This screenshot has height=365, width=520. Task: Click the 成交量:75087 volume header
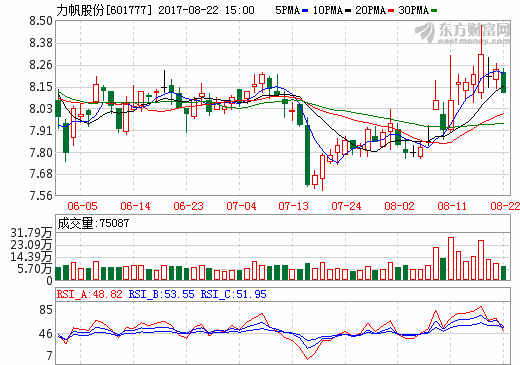(93, 223)
